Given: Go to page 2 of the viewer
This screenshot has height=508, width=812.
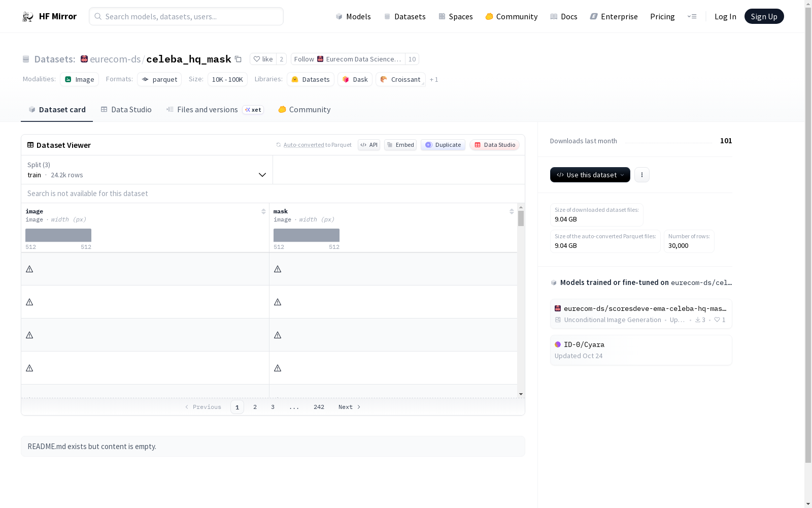Looking at the screenshot, I should [255, 407].
